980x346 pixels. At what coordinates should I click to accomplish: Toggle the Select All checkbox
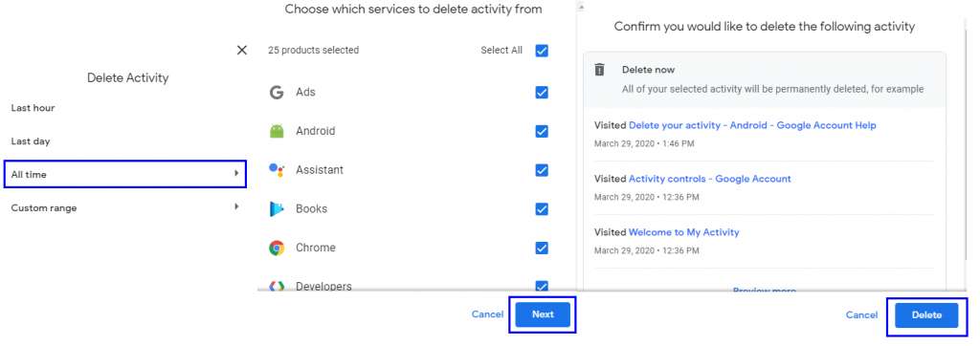542,51
